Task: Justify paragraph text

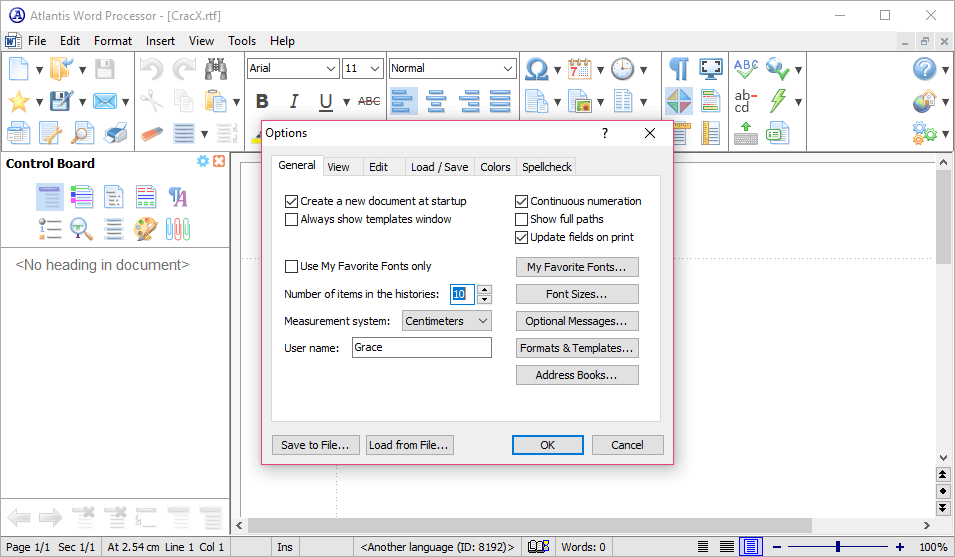Action: click(x=500, y=101)
